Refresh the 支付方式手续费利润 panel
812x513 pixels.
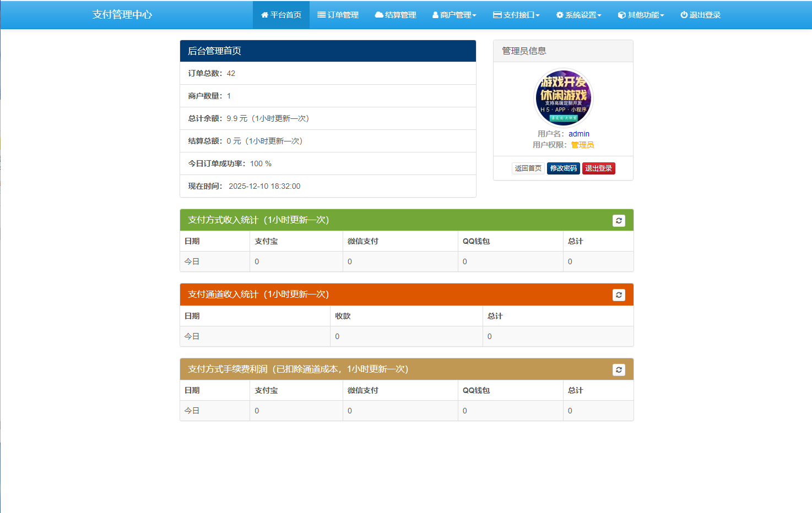click(x=619, y=370)
